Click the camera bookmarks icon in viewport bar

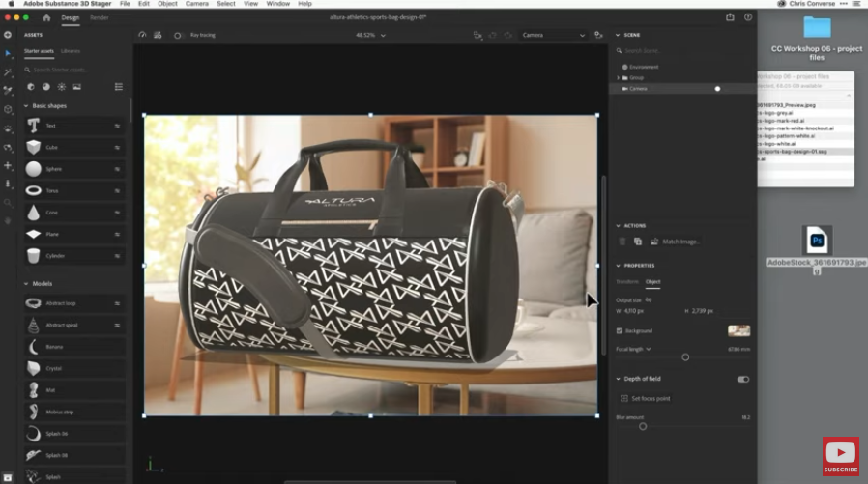[x=477, y=35]
